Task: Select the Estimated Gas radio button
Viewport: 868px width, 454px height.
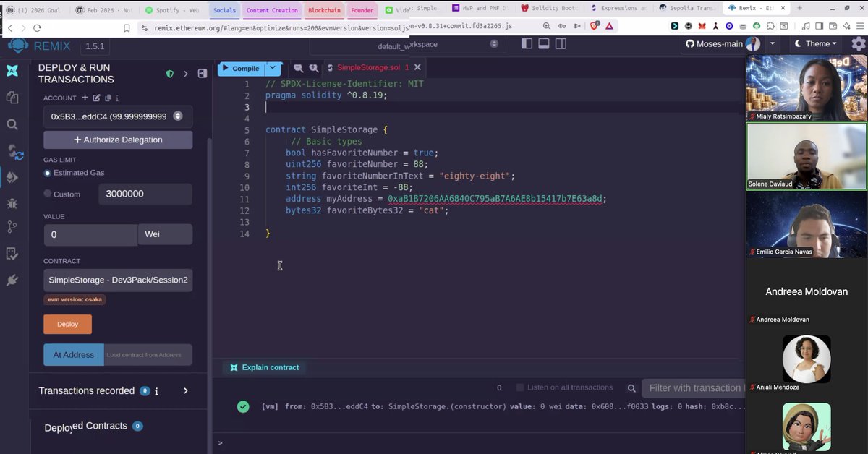Action: coord(48,173)
